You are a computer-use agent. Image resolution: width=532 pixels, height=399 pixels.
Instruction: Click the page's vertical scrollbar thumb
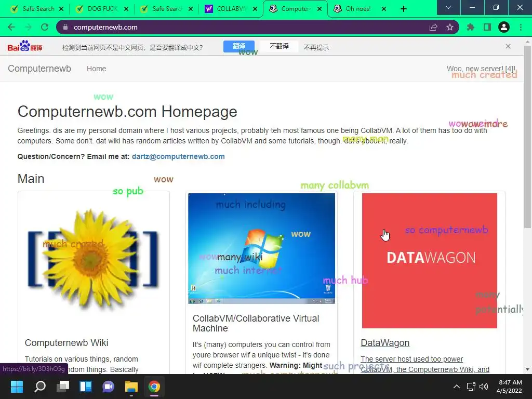coord(528,137)
